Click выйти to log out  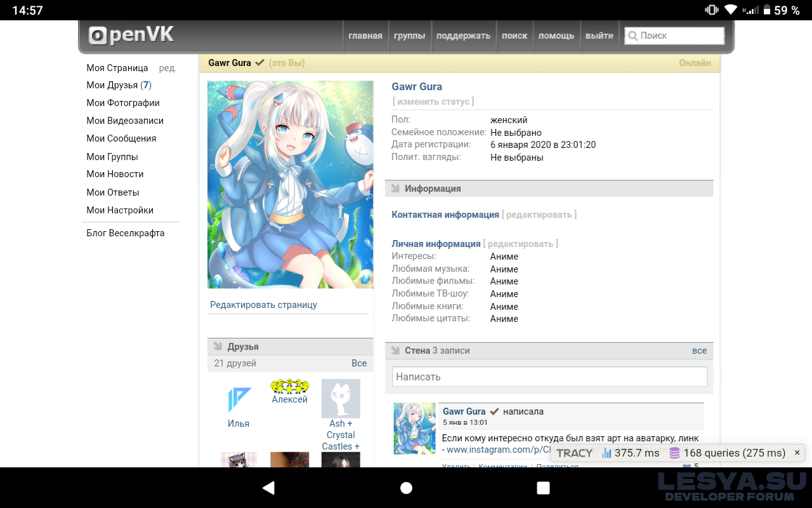599,36
